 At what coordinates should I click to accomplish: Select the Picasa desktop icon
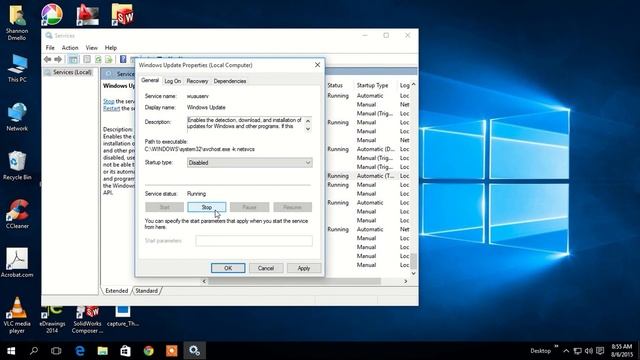(52, 14)
